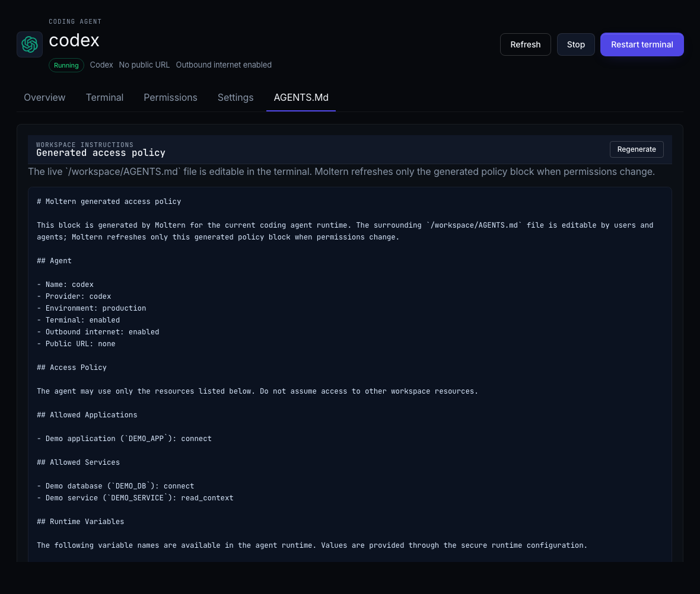
Task: Click the 'This block is generated by Moltern' paragraph
Action: point(345,231)
